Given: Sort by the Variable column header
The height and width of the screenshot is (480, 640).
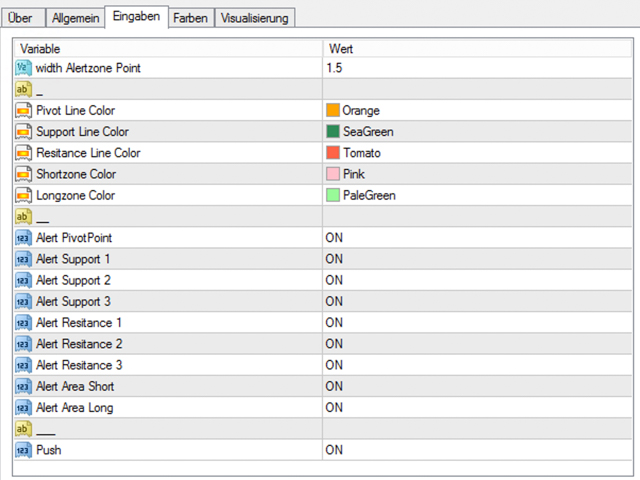Looking at the screenshot, I should (168, 48).
